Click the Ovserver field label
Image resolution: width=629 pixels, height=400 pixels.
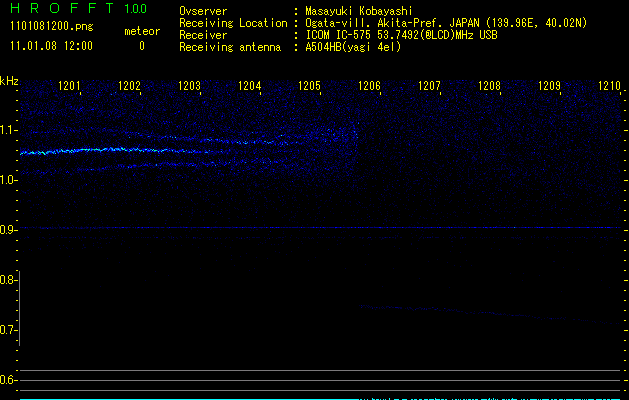coord(203,11)
